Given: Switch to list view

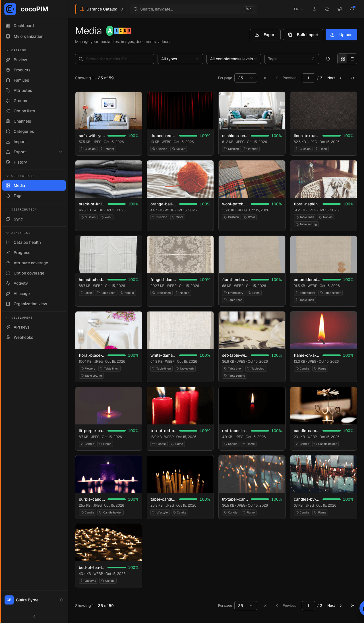Looking at the screenshot, I should [352, 59].
